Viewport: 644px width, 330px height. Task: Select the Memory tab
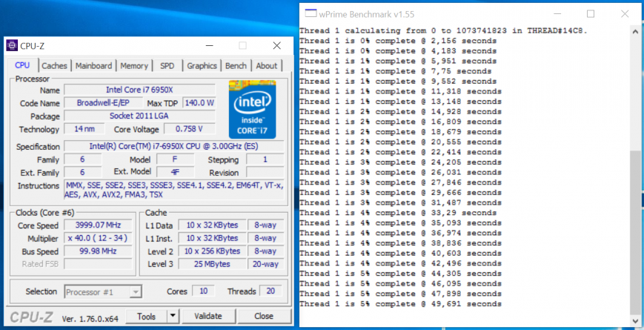(x=134, y=66)
